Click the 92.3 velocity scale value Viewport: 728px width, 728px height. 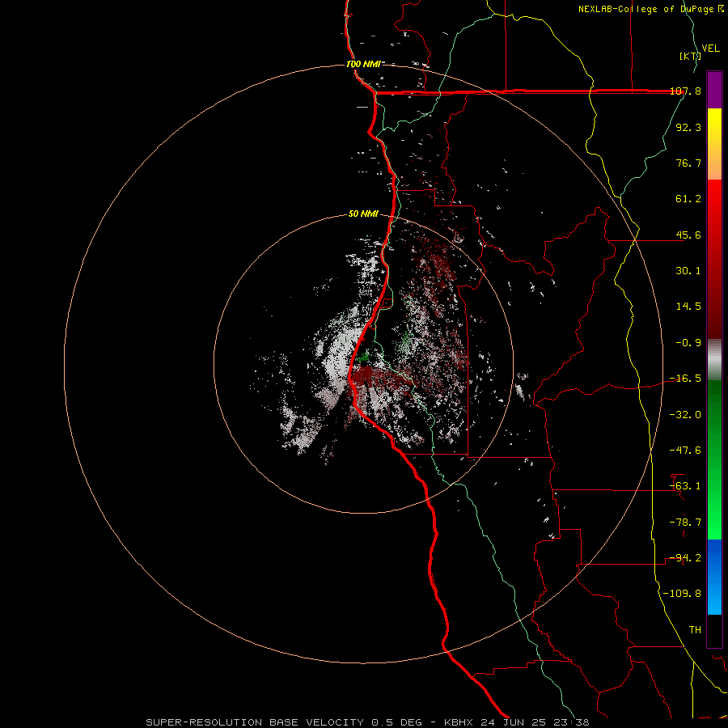tap(688, 127)
